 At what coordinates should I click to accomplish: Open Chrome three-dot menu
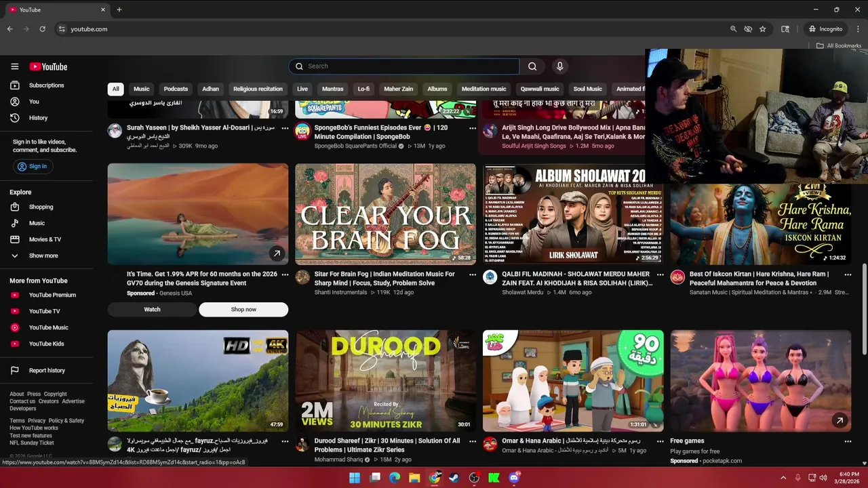(858, 29)
